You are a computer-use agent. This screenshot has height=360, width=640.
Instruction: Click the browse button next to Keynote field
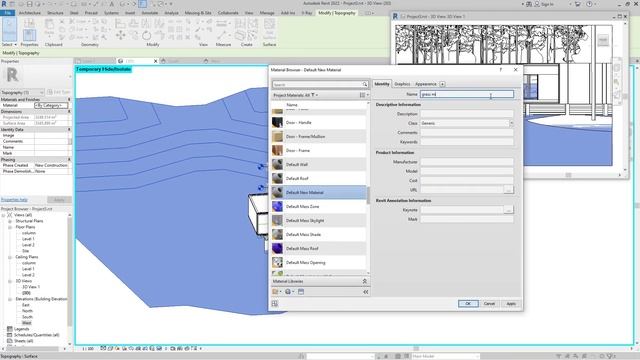tap(509, 210)
